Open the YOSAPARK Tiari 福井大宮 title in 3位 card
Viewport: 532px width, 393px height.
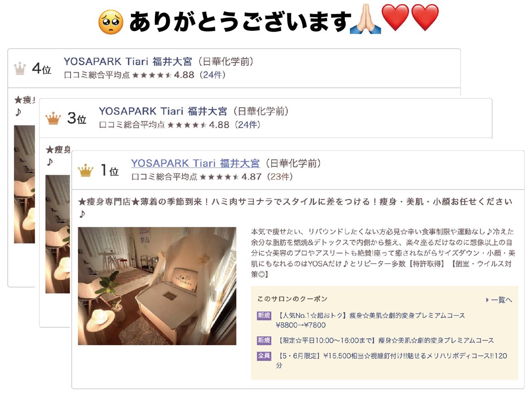[163, 111]
